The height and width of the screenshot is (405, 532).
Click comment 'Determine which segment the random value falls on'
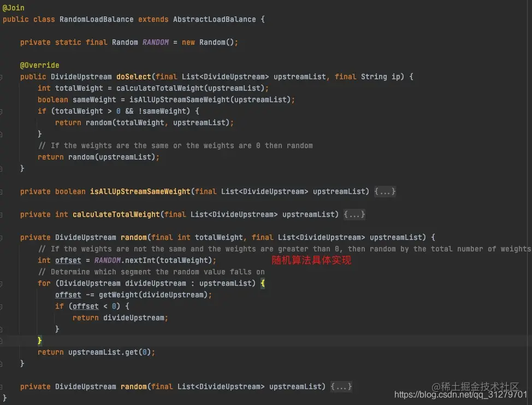pos(151,272)
